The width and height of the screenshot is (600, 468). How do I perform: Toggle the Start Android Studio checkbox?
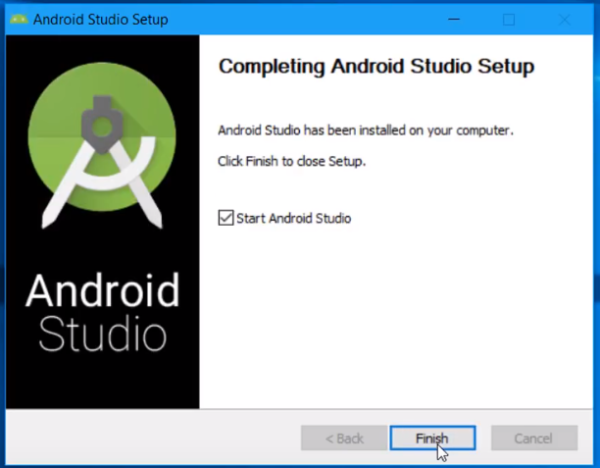[x=226, y=218]
